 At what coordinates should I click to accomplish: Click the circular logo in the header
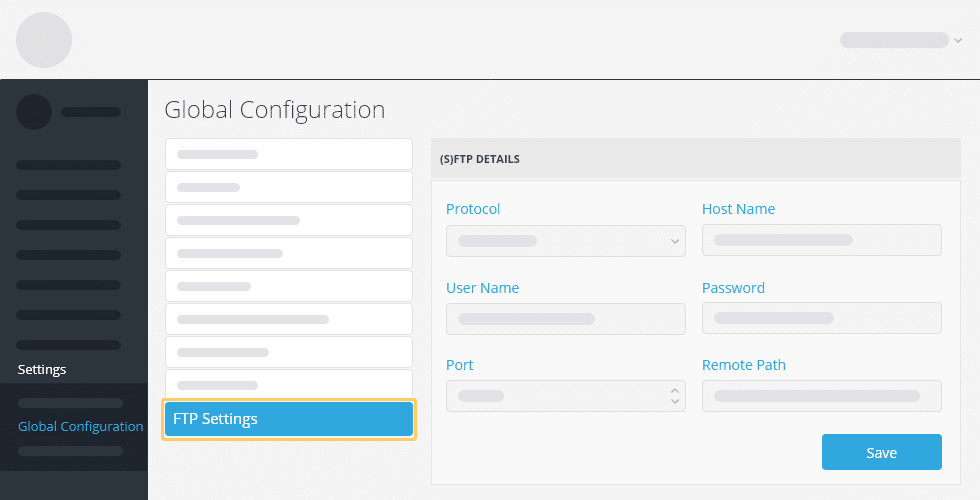pyautogui.click(x=44, y=40)
